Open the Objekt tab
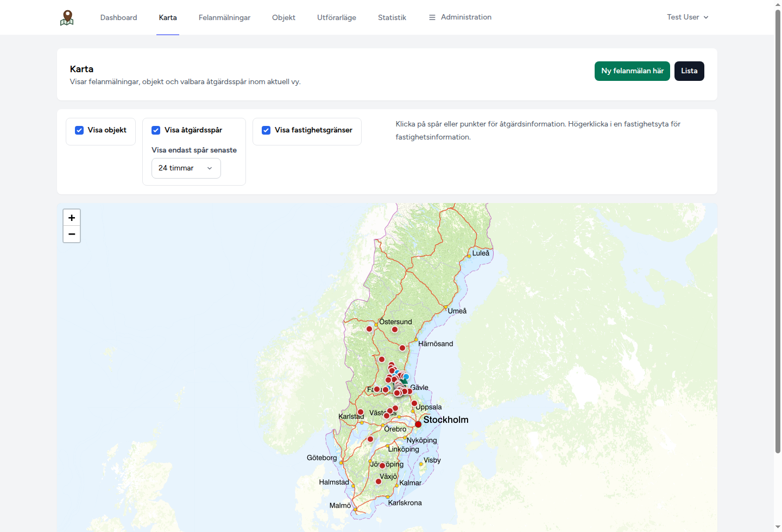 (x=283, y=17)
